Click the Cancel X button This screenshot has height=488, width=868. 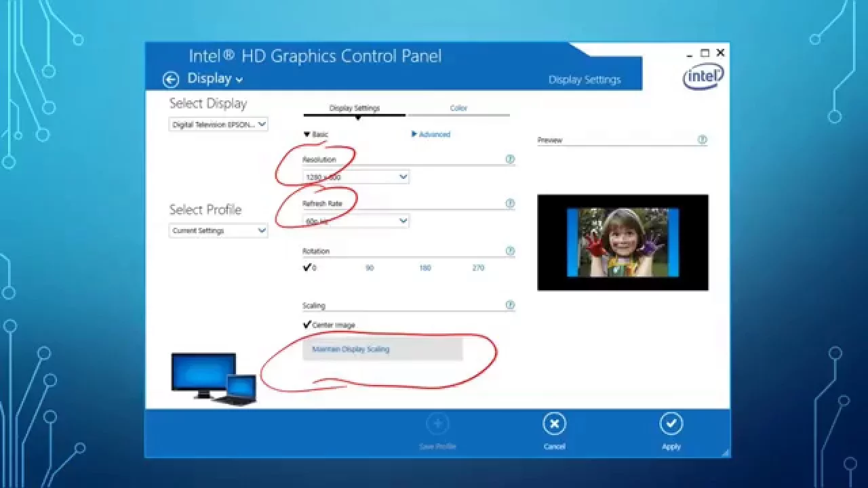[x=554, y=424]
